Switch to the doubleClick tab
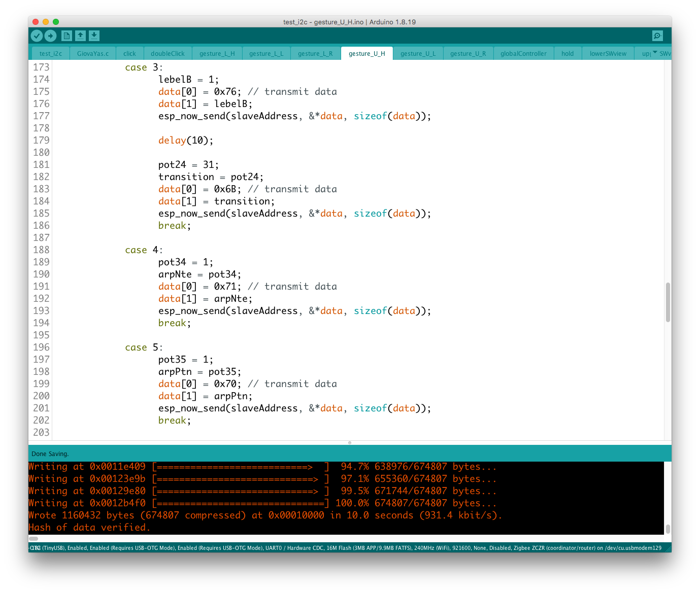This screenshot has width=700, height=593. pyautogui.click(x=168, y=54)
